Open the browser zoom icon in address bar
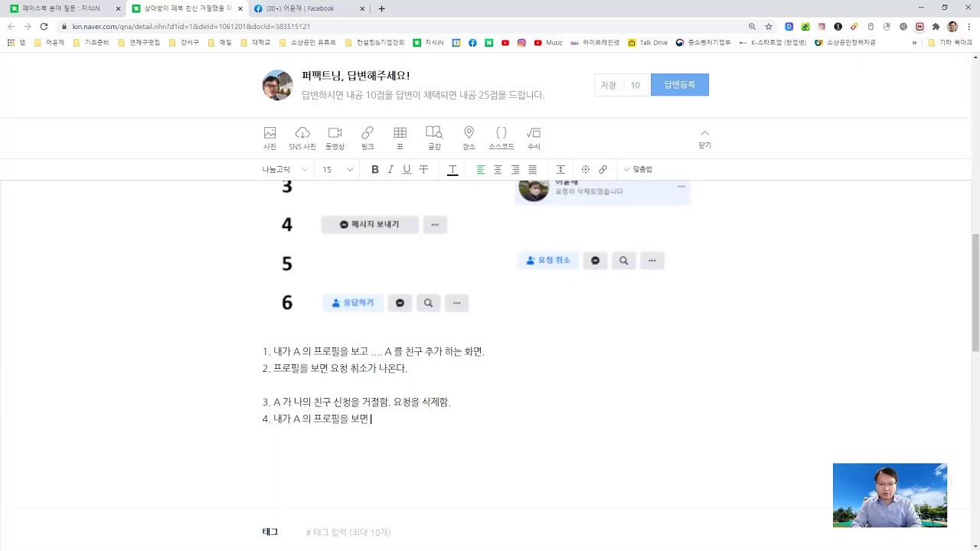Image resolution: width=980 pixels, height=551 pixels. click(752, 26)
